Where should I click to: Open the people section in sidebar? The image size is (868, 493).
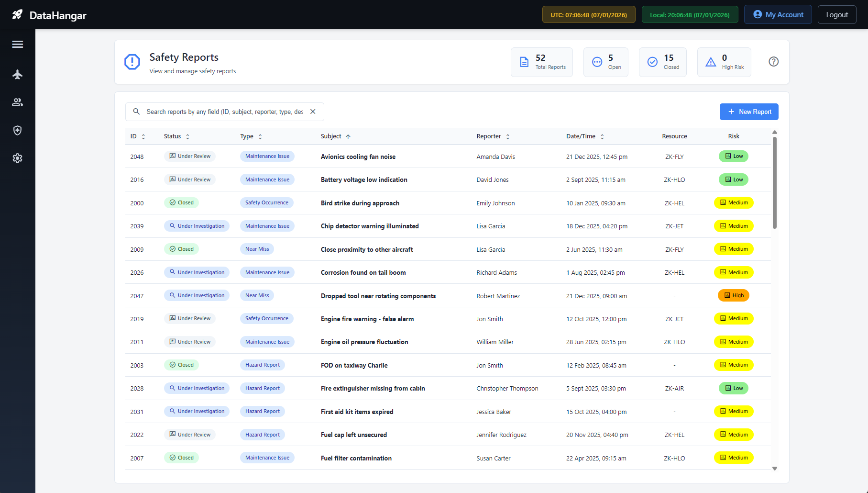tap(18, 102)
